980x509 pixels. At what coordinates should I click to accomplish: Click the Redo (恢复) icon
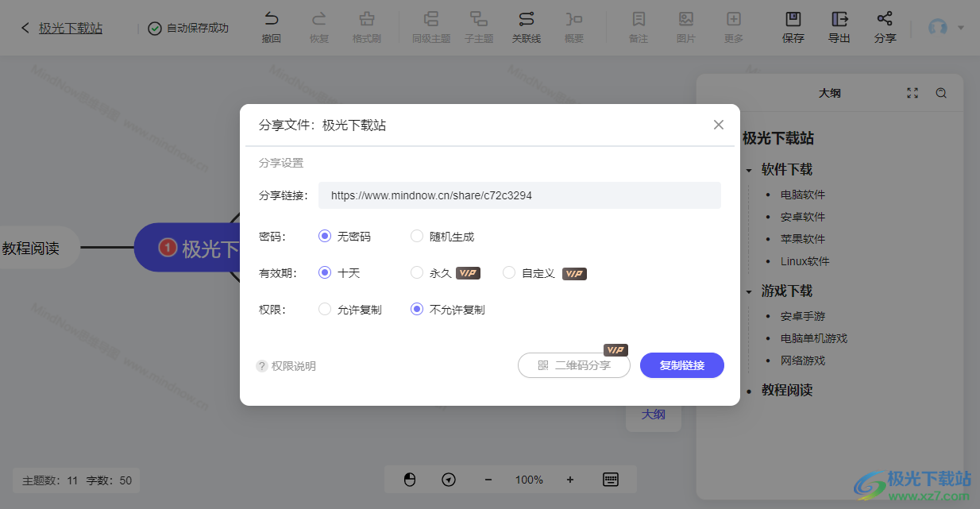[x=318, y=19]
